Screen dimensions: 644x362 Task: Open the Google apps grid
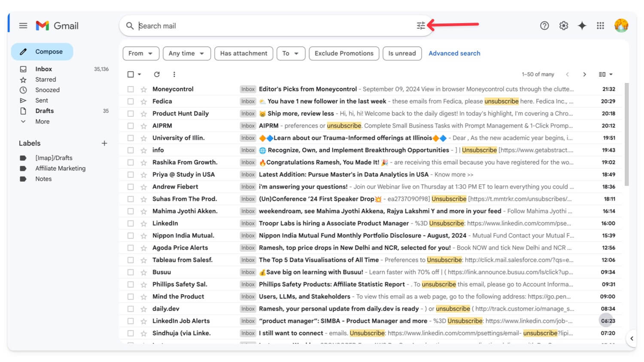pos(600,25)
